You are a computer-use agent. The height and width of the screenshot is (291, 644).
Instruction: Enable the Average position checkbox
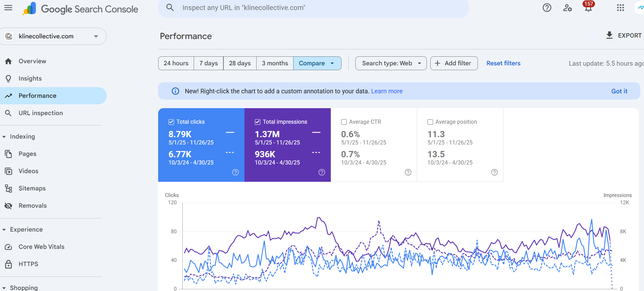pos(430,122)
